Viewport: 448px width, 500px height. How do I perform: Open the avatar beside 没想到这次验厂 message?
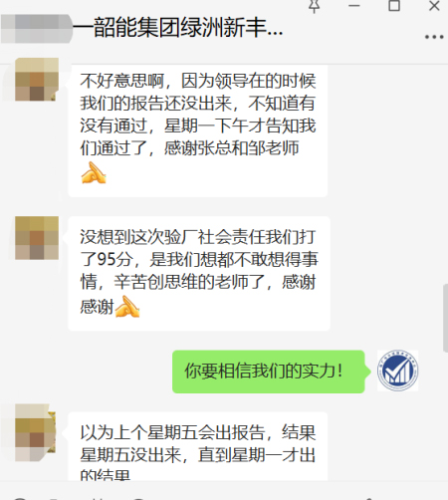point(37,238)
